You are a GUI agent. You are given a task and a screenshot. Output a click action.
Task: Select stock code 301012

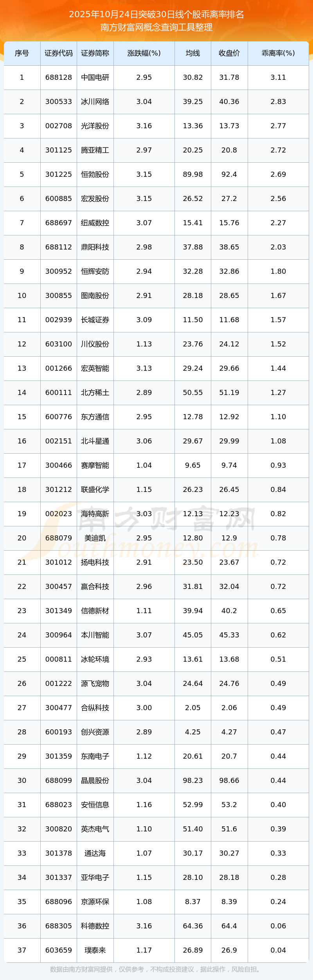coord(59,562)
